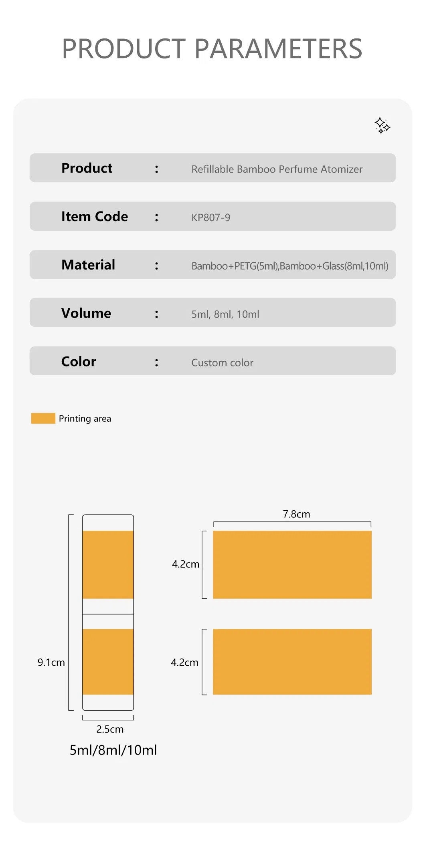Click the sparkle stars icon
425x868 pixels.
382,125
